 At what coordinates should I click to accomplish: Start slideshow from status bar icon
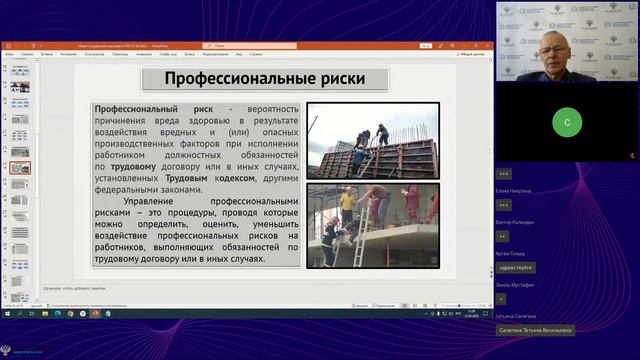point(435,306)
